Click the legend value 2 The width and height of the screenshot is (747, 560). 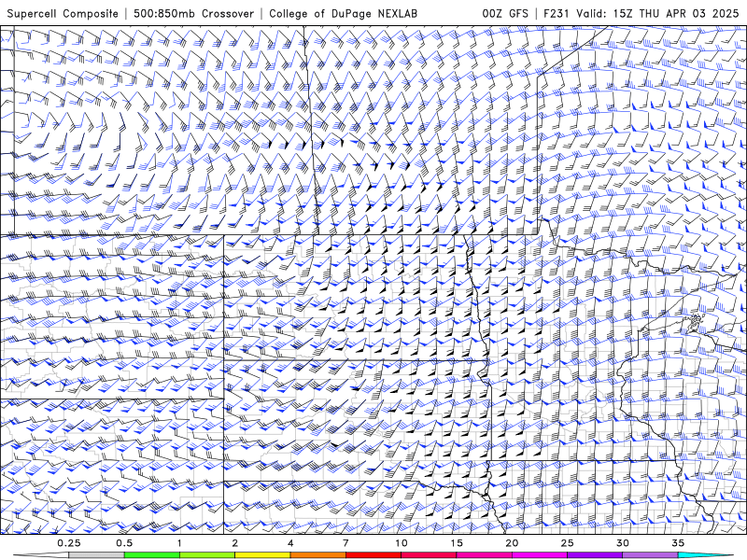[x=235, y=543]
